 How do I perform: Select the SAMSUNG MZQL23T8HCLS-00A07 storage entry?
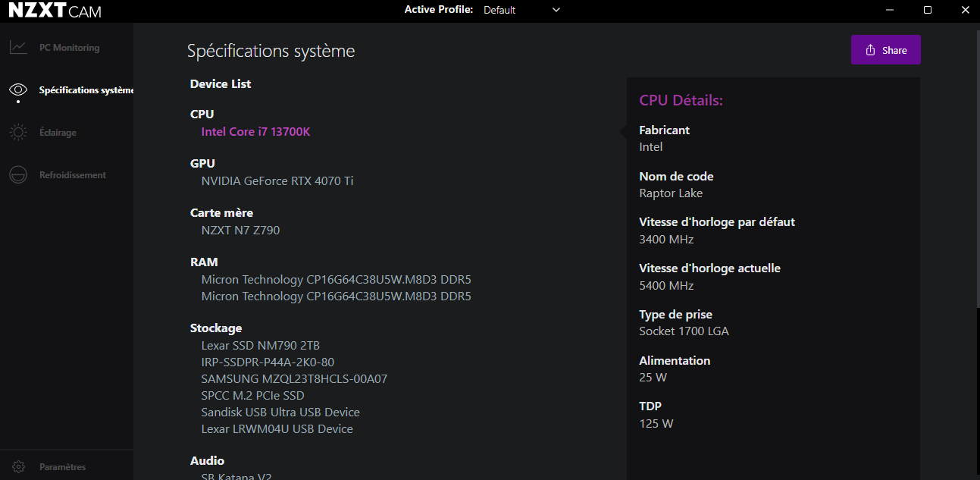tap(294, 379)
